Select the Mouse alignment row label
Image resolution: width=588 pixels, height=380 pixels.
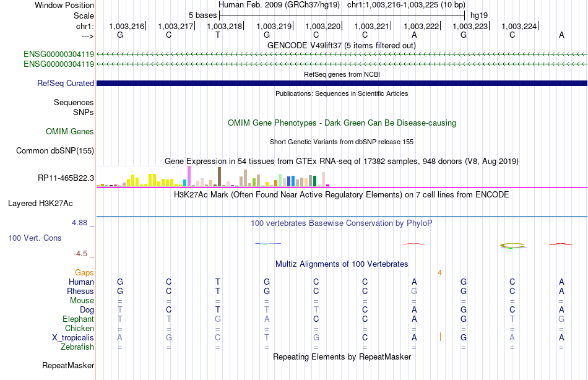click(82, 301)
